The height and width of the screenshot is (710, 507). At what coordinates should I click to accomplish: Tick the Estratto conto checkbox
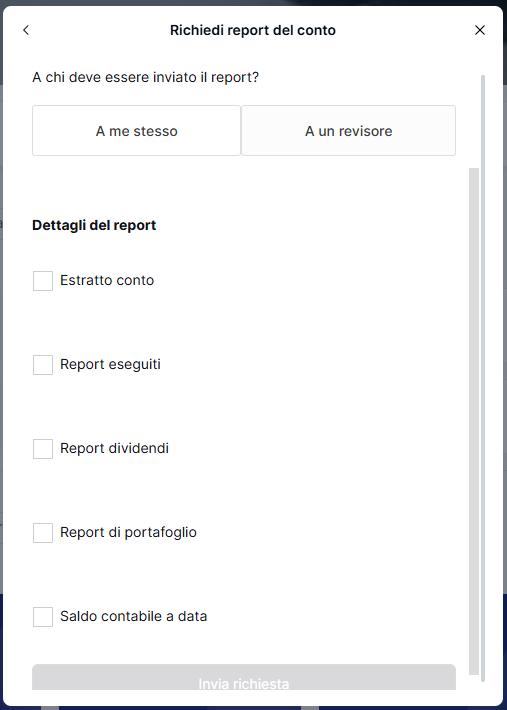tap(43, 281)
